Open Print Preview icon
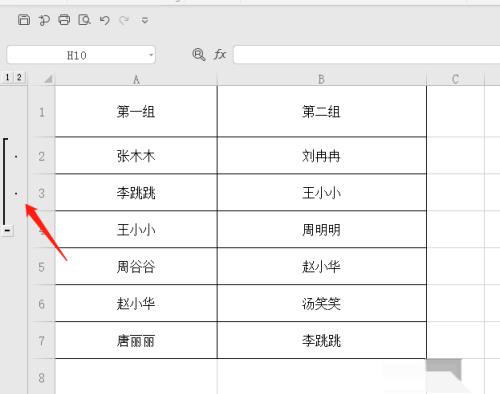The height and width of the screenshot is (394, 500). tap(84, 20)
